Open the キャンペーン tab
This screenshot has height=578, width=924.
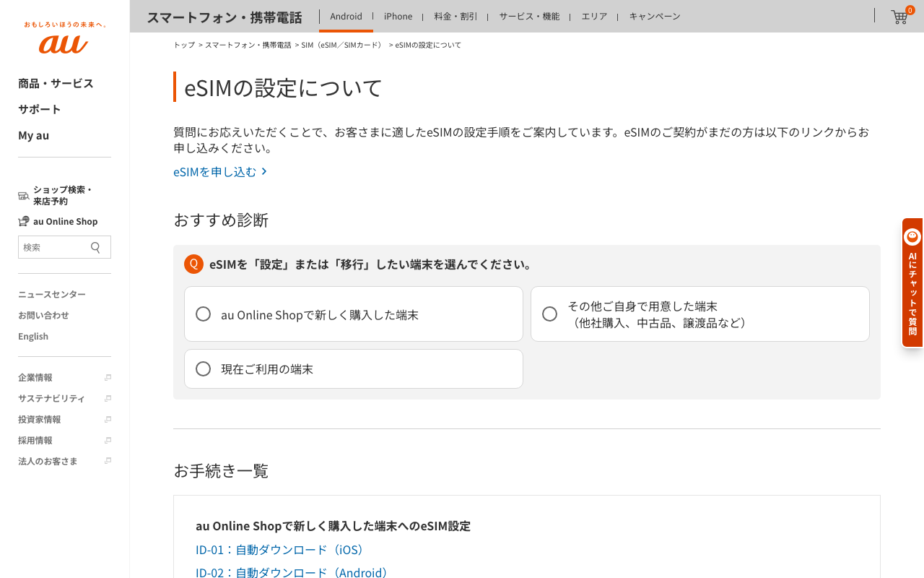pyautogui.click(x=655, y=16)
